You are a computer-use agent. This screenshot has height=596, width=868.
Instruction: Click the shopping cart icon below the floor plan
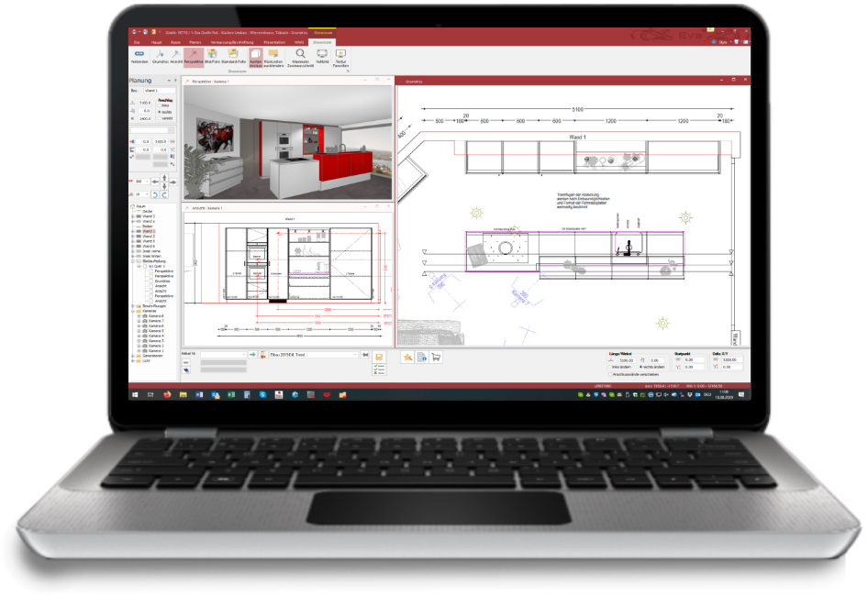coord(436,358)
